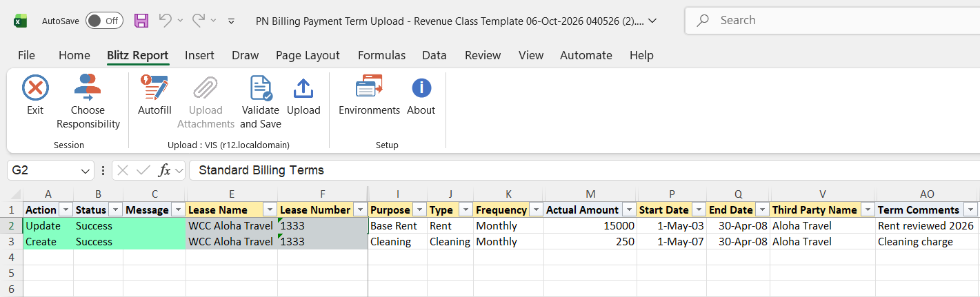Select the 'Rent reviewed 2026' comment cell

tap(928, 226)
